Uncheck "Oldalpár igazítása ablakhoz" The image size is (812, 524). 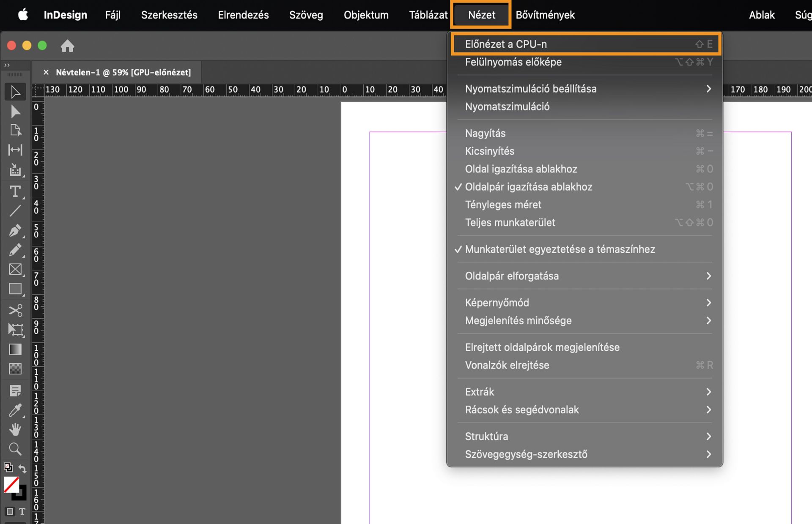(x=529, y=186)
